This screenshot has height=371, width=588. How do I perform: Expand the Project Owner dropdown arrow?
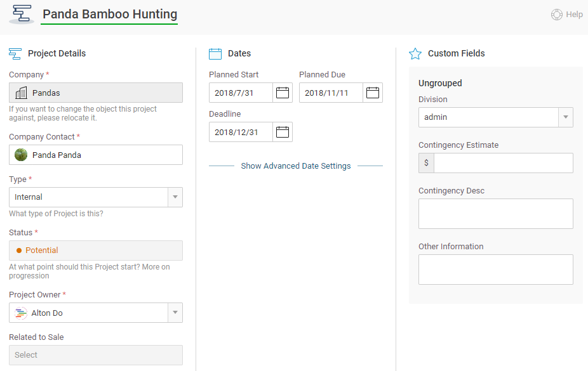(x=175, y=313)
